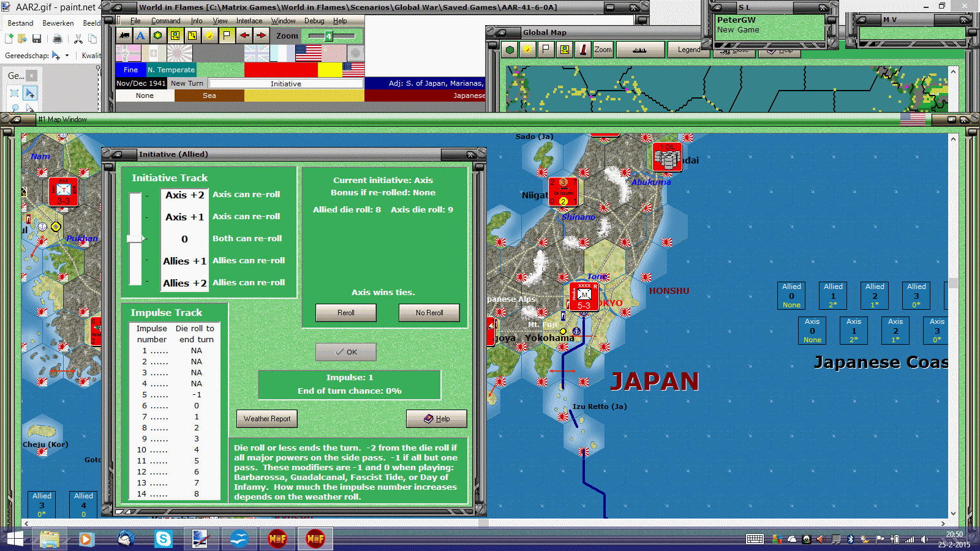Click the ship silhouette button in Global Map
The width and height of the screenshot is (980, 551).
[x=640, y=50]
